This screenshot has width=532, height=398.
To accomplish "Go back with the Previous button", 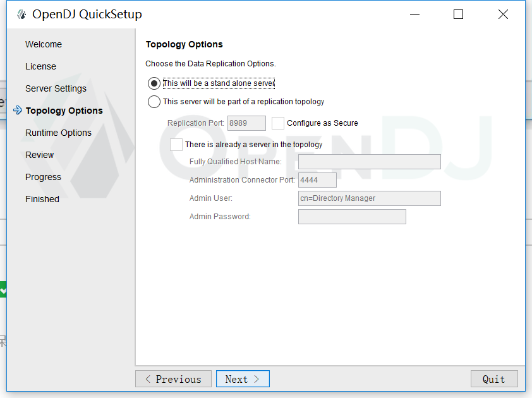I will click(173, 379).
